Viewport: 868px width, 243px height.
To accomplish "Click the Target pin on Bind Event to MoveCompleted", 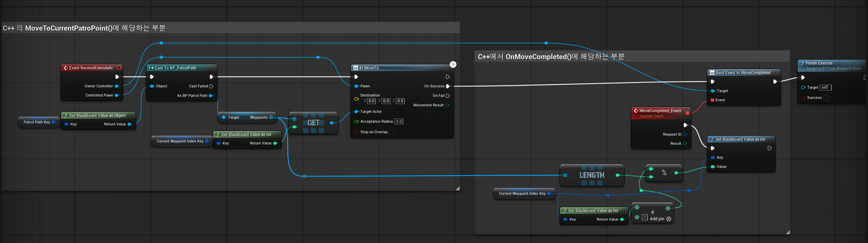I will [713, 91].
